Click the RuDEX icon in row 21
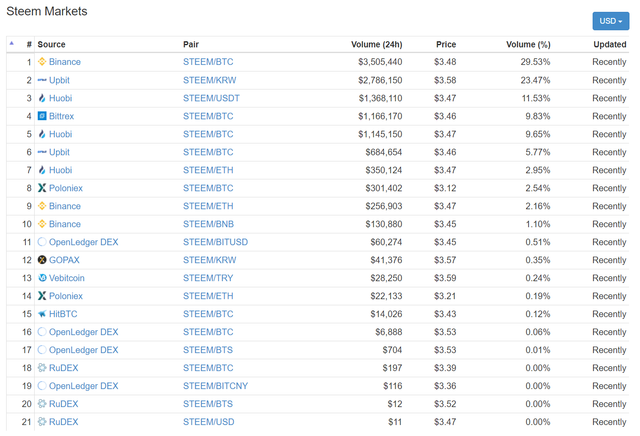This screenshot has width=640, height=436. pos(42,421)
